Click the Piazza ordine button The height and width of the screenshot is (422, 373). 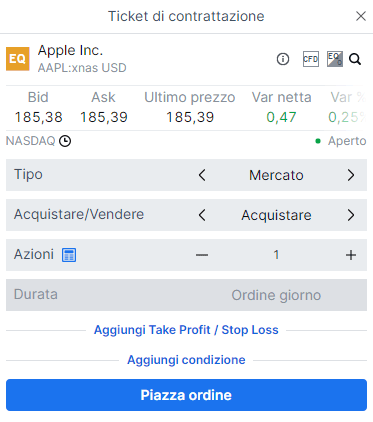(x=186, y=395)
